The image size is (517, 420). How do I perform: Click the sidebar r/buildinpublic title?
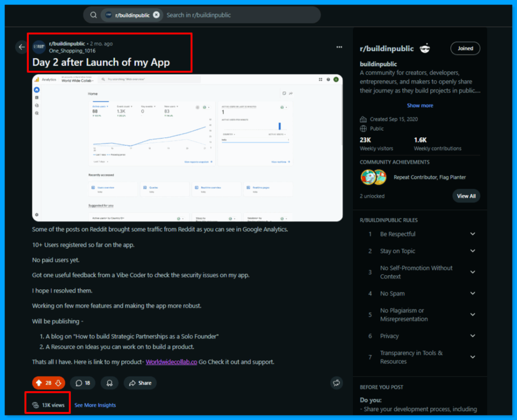coord(386,49)
